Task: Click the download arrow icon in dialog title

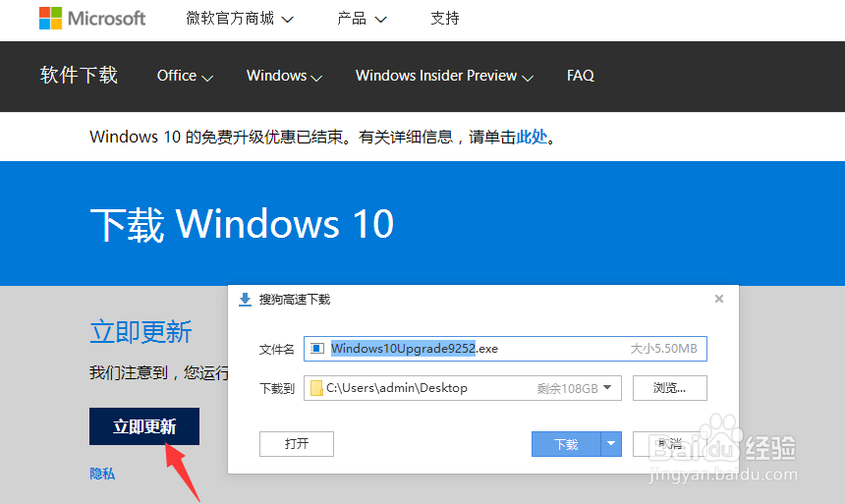Action: (x=246, y=300)
